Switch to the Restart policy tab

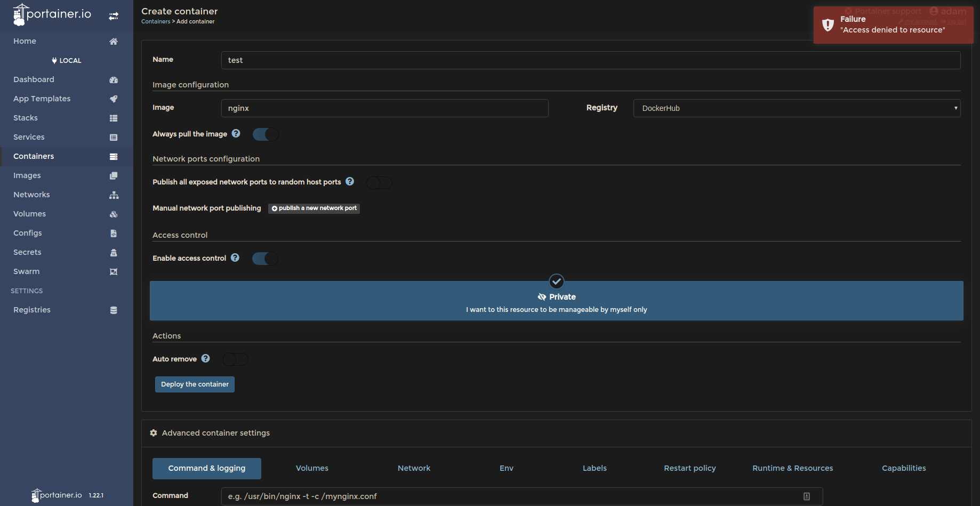[689, 468]
